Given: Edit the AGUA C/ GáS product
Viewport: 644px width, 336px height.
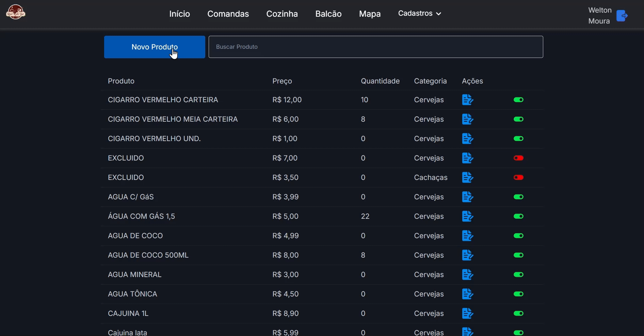Looking at the screenshot, I should [467, 197].
